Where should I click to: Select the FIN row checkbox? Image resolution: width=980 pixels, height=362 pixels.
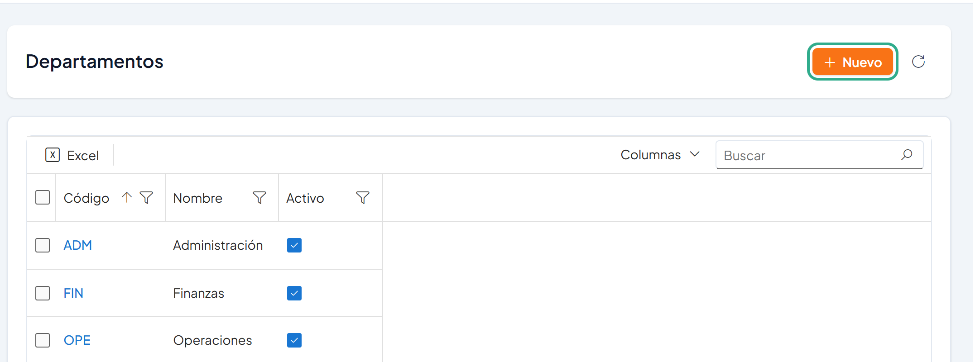pos(43,293)
